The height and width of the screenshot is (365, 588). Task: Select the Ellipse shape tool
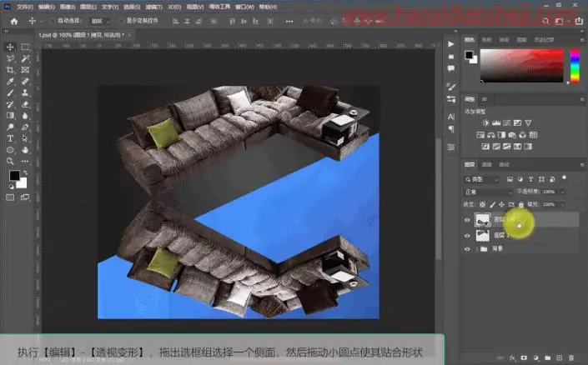pyautogui.click(x=10, y=150)
